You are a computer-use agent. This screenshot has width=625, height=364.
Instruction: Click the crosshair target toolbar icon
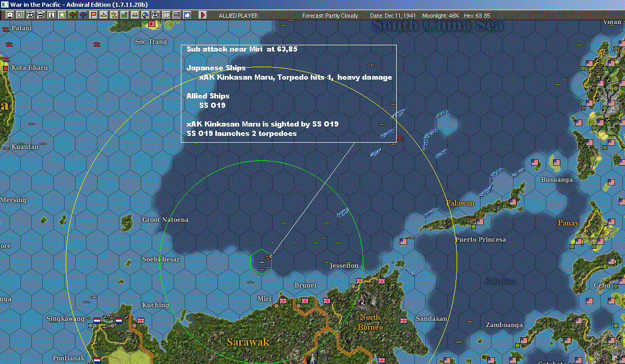point(155,15)
